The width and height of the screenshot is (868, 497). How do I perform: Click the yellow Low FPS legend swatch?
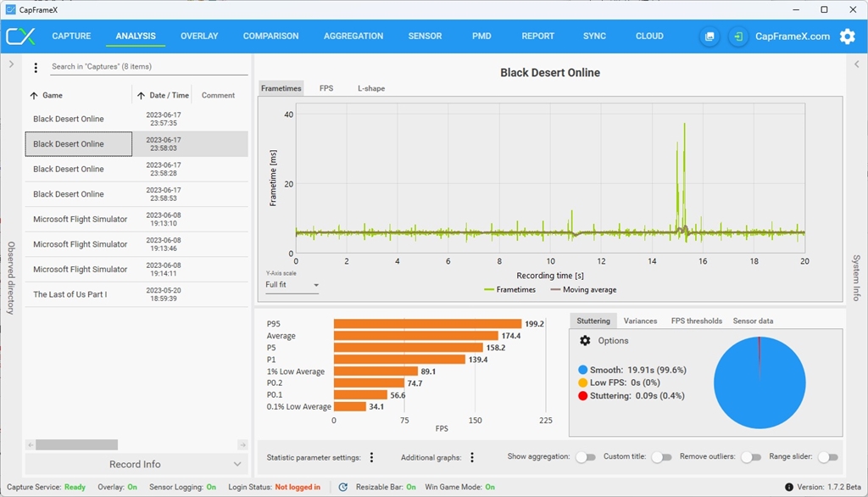(x=582, y=383)
